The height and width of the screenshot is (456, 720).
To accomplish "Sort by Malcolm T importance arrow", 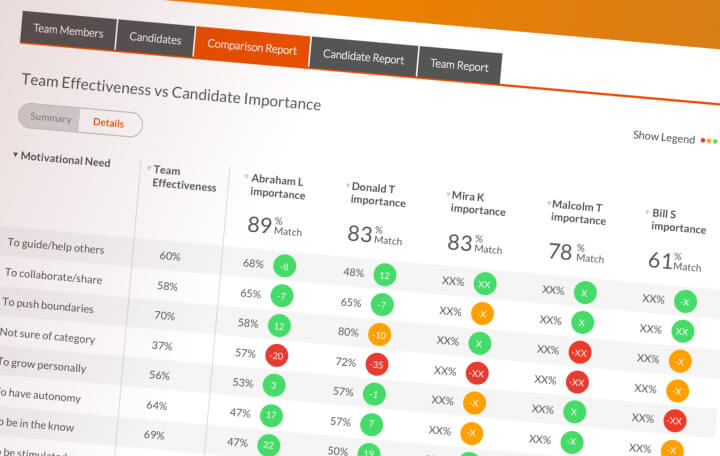I will coord(549,203).
